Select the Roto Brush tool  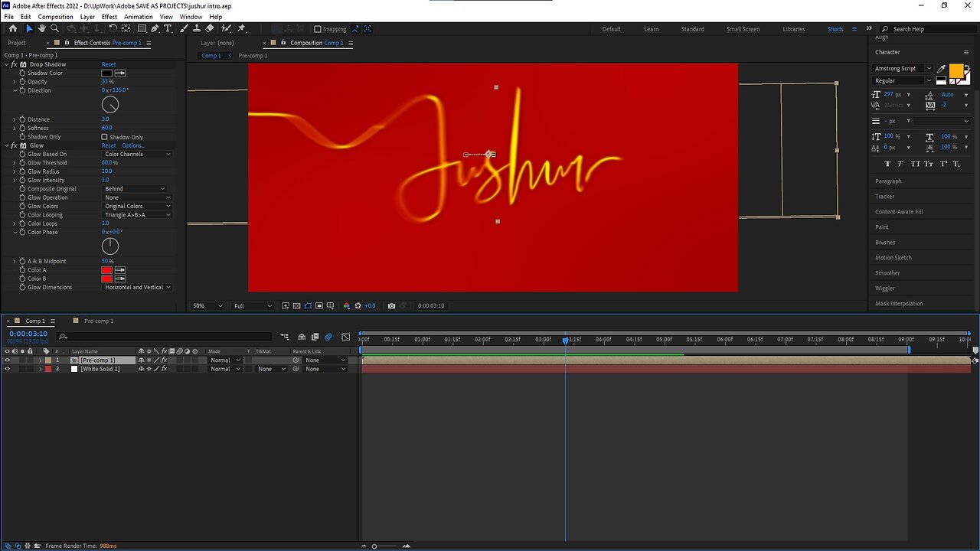(x=225, y=28)
